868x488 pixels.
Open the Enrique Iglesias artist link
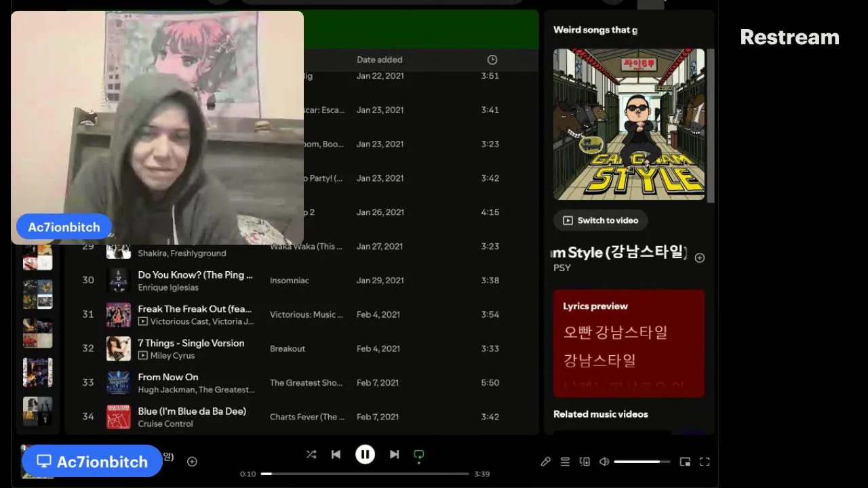(168, 287)
